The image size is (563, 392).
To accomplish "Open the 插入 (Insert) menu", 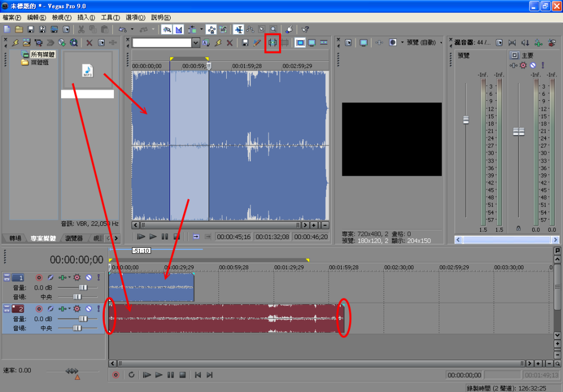I will tap(86, 18).
